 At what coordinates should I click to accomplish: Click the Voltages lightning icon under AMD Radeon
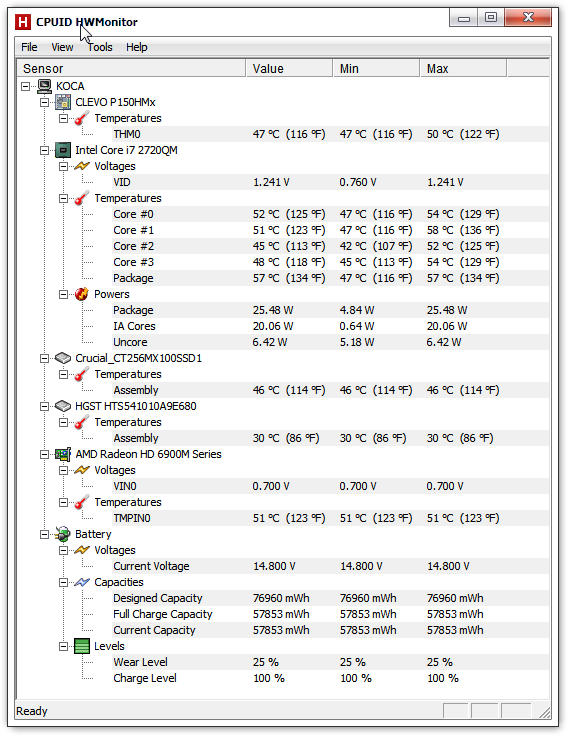(82, 470)
